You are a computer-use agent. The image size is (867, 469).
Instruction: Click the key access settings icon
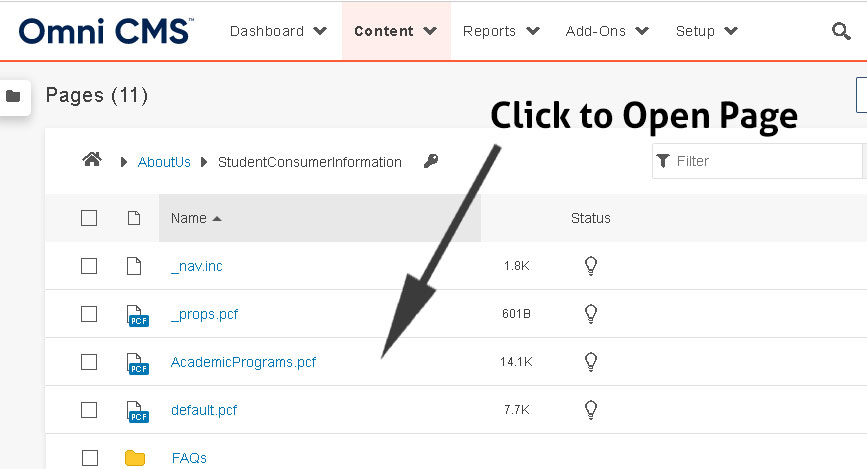431,161
